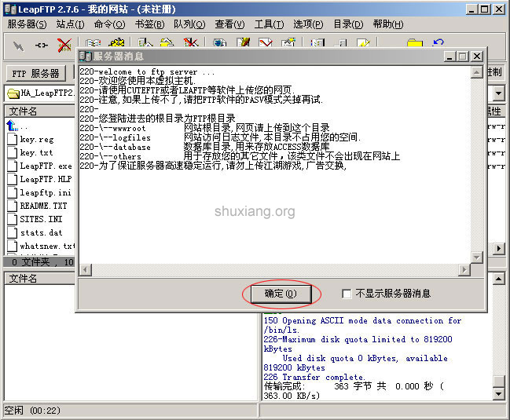
Task: Click the 226 Transfer complete log line
Action: 314,377
